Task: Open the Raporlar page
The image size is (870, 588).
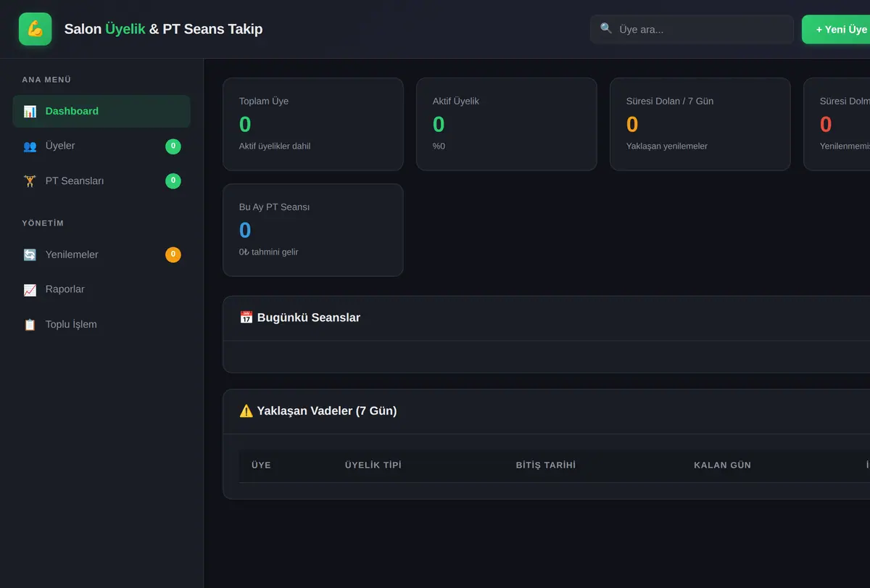Action: point(101,289)
